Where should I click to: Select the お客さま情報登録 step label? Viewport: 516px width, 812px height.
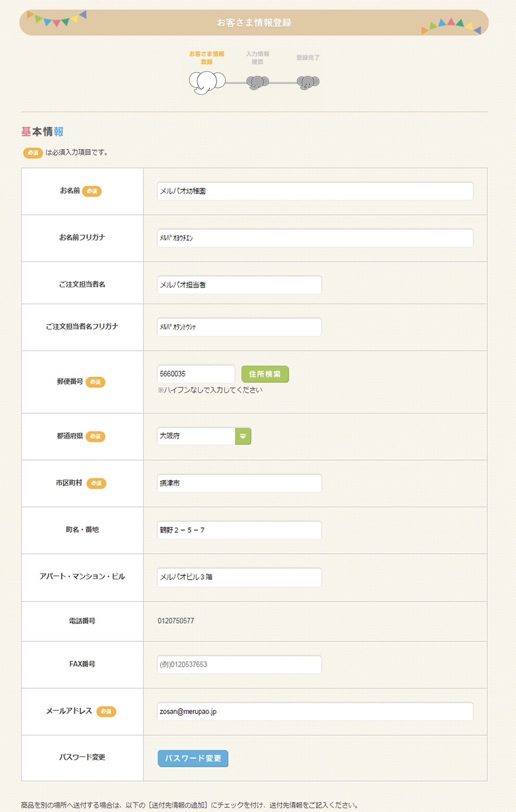(207, 58)
